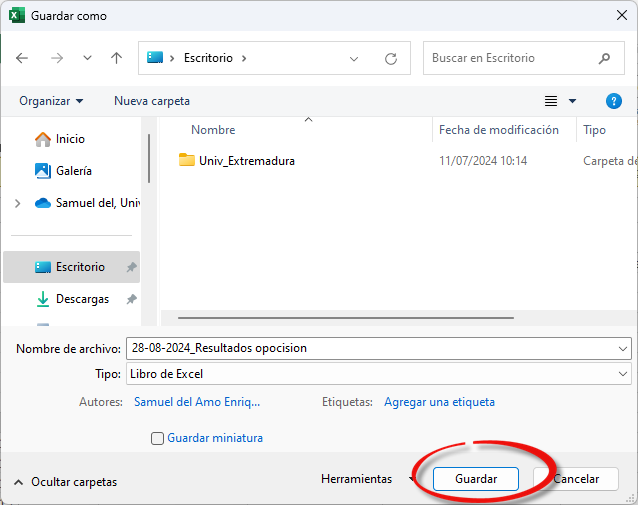The image size is (638, 505).
Task: Collapse folders with Ocultar carpetas
Action: tap(65, 482)
